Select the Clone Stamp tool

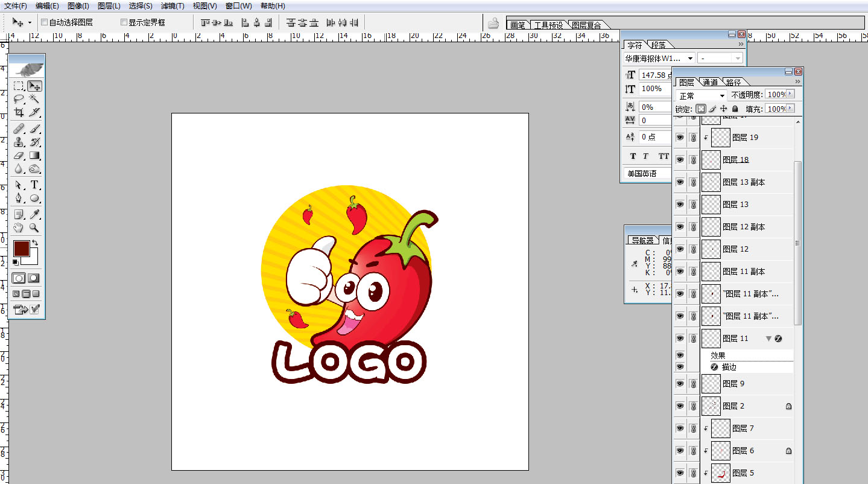[19, 142]
